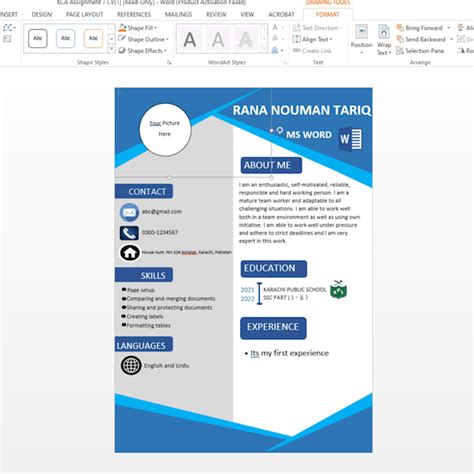Select the black outline Abc shape style
Viewport: 474px width, 474px height.
tap(38, 38)
